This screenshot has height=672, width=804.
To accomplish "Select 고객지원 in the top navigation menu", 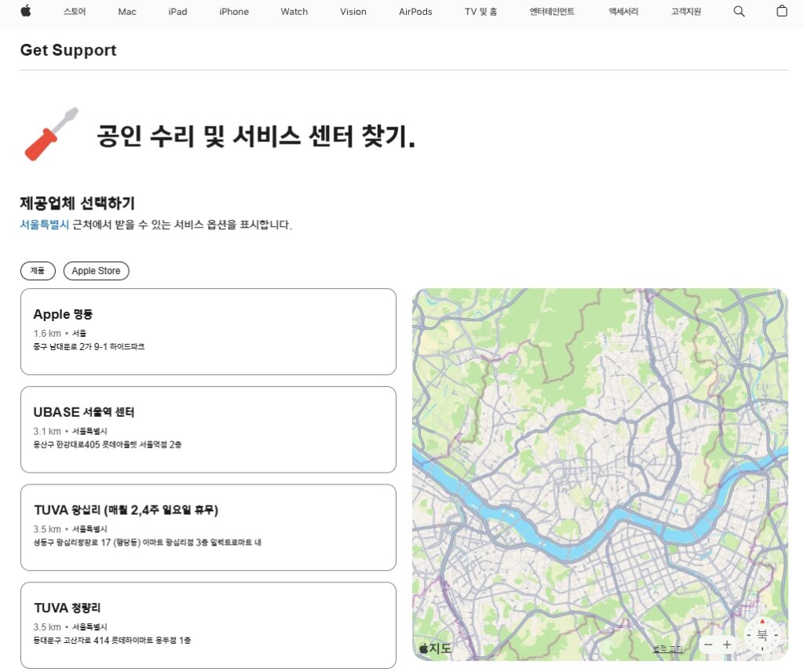I will 685,11.
